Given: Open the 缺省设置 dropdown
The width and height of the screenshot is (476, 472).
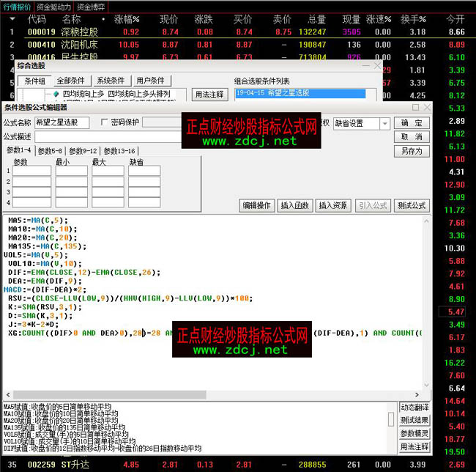Looking at the screenshot, I should (361, 123).
